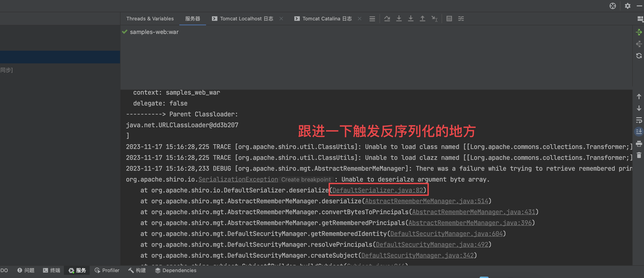Select the highlighted row in services tree
Screen dimensions: 644x278
(x=60, y=57)
